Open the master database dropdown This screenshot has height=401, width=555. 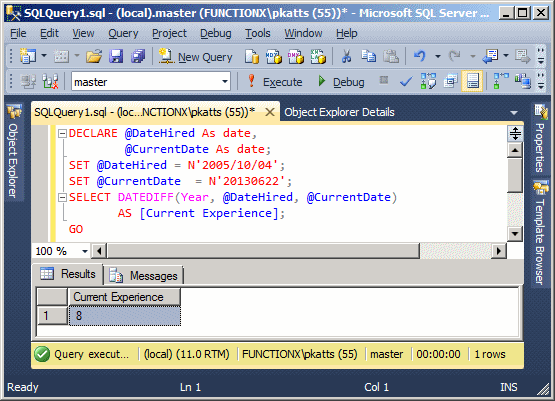point(224,82)
